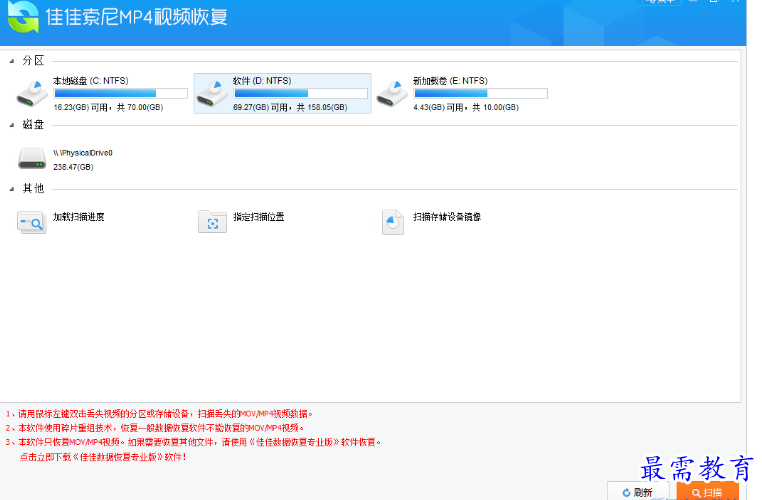
Task: Click the third red note about 只恢复MOV/MP4视频
Action: [x=193, y=442]
